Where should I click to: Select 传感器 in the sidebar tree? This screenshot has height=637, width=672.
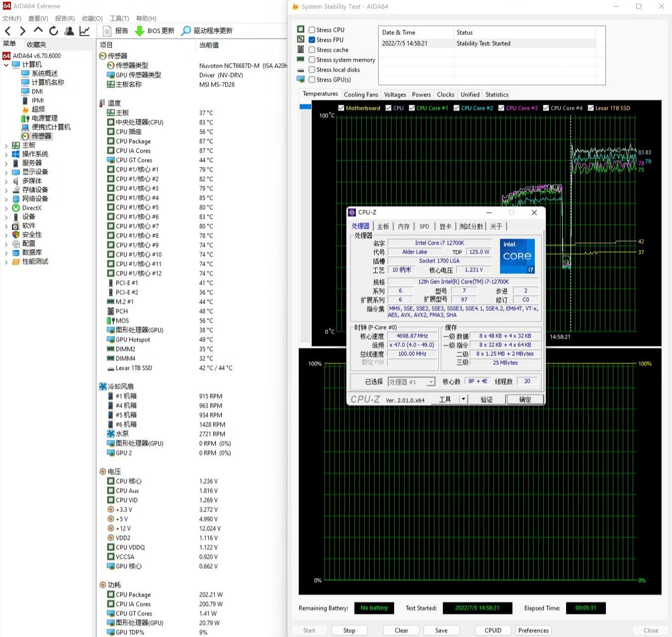[x=41, y=136]
